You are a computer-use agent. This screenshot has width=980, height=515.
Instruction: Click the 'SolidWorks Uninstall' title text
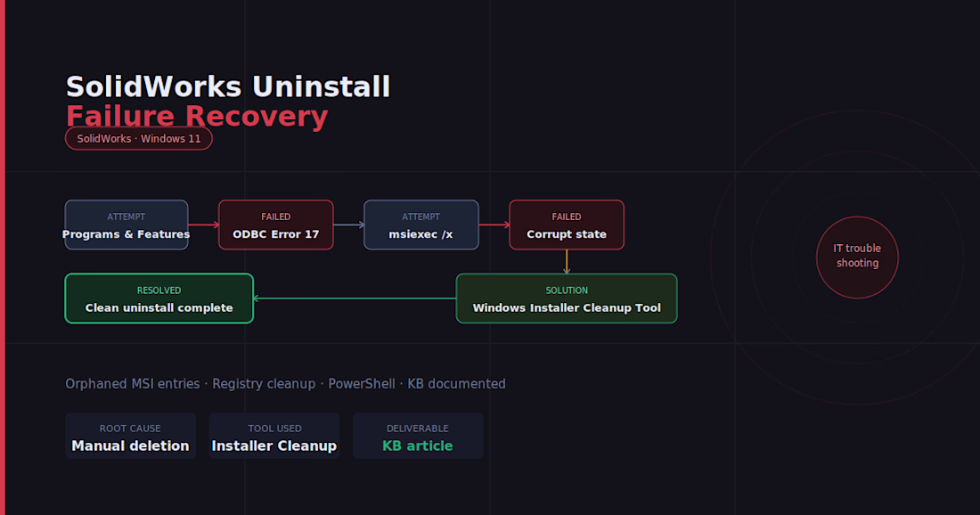click(228, 87)
